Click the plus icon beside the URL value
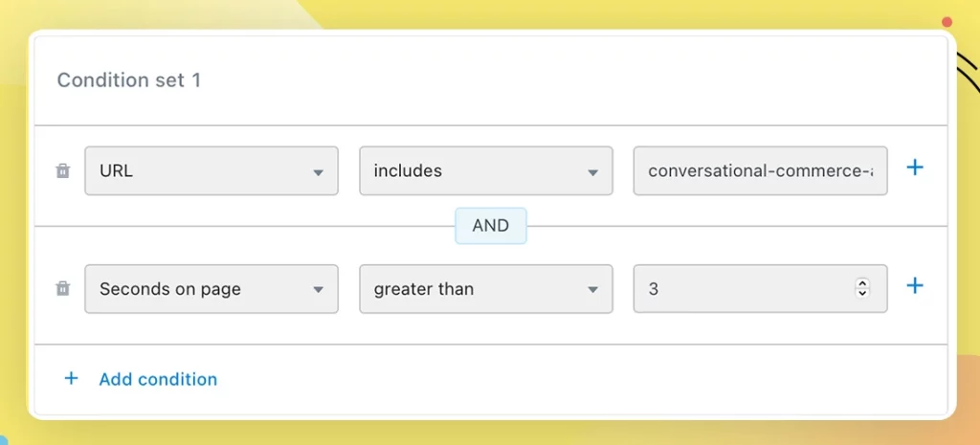Screen dimensions: 980x445 (x=914, y=167)
